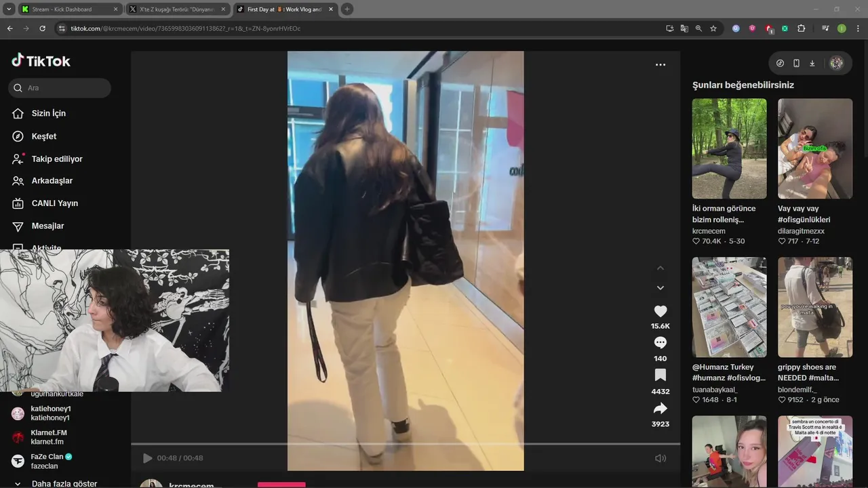Screen dimensions: 868x488
Task: Switch to the Stream - Kick Dashboard tab
Action: point(70,9)
